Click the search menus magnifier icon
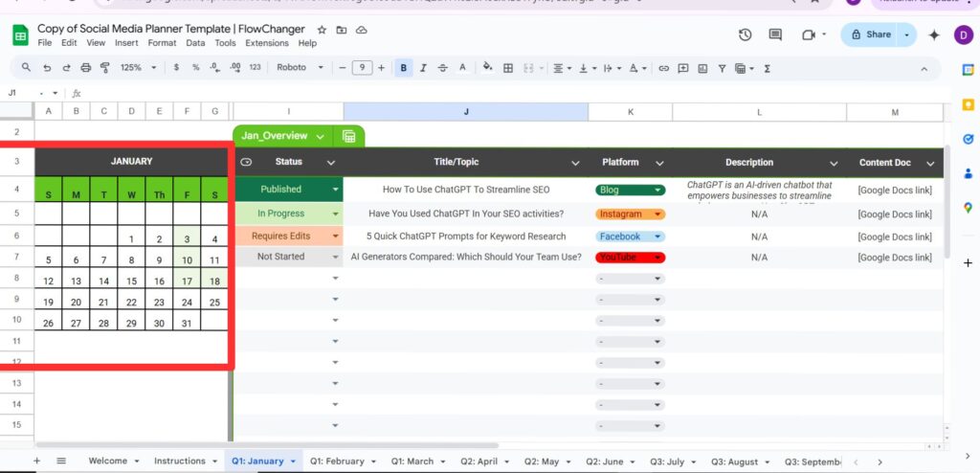 pos(26,68)
